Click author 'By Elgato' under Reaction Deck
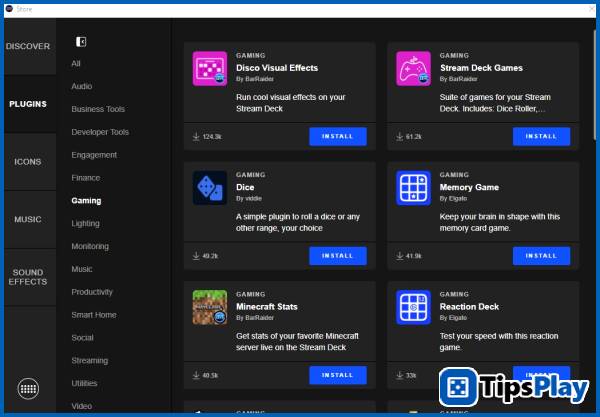This screenshot has width=600, height=417. (453, 318)
